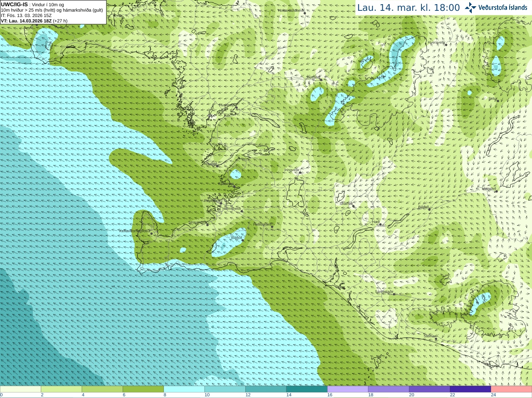Image resolution: width=532 pixels, height=398 pixels.
Task: Click the 22–24 m/s dark indigo swatch
Action: coord(470,389)
